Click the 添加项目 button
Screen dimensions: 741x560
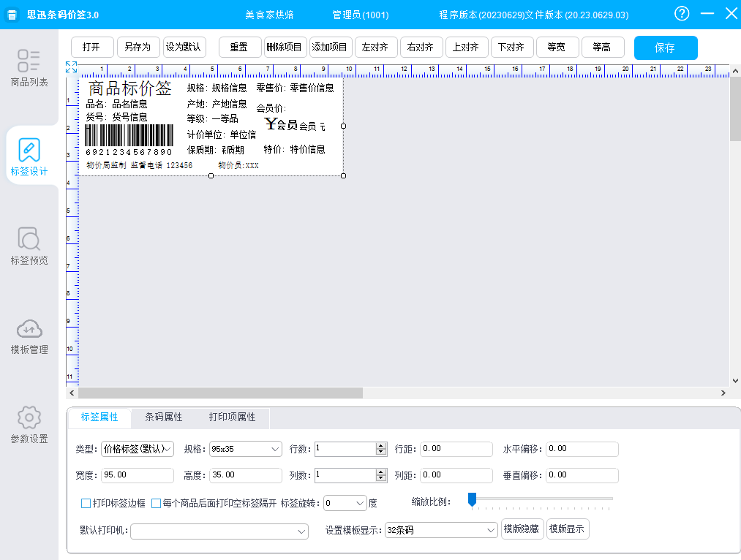point(331,48)
